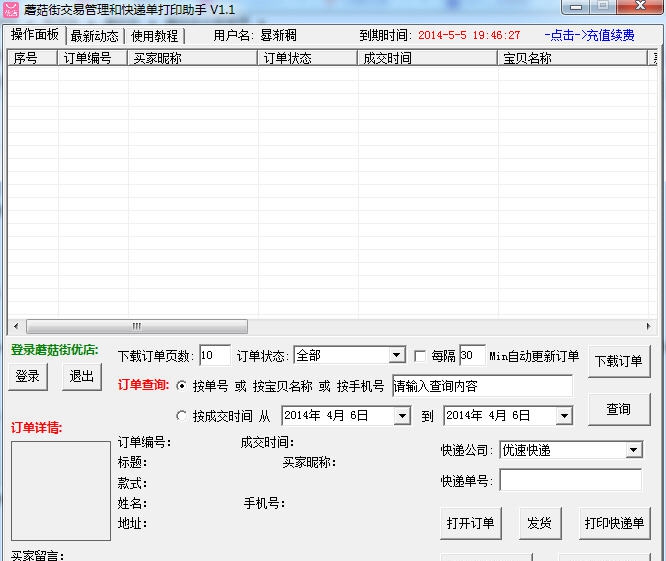
Task: Select the 按单号 query radio button
Action: [x=181, y=386]
